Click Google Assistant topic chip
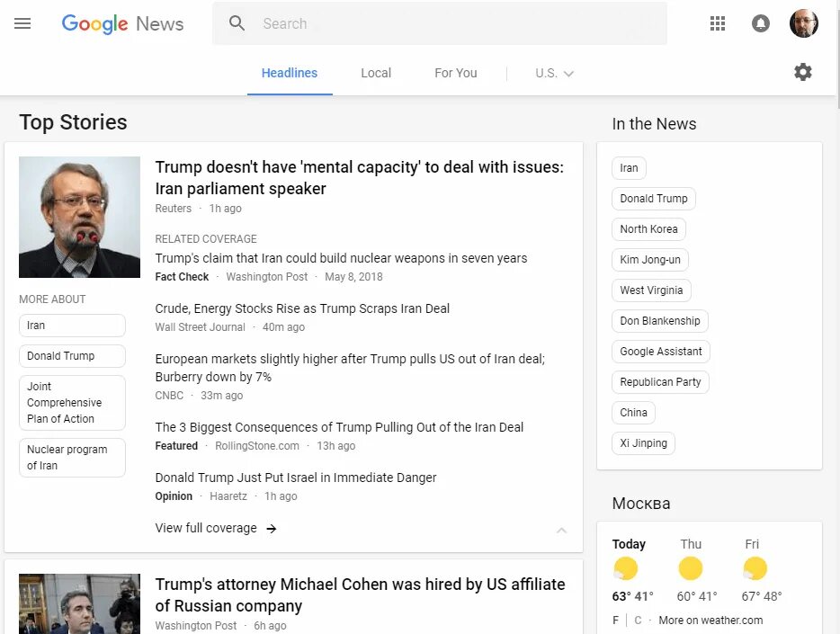Image resolution: width=840 pixels, height=634 pixels. coord(660,352)
